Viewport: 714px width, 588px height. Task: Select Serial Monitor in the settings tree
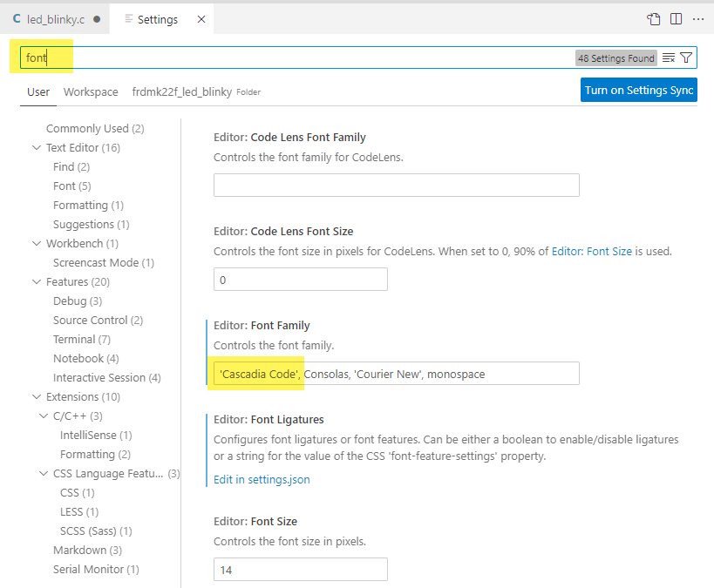(88, 570)
